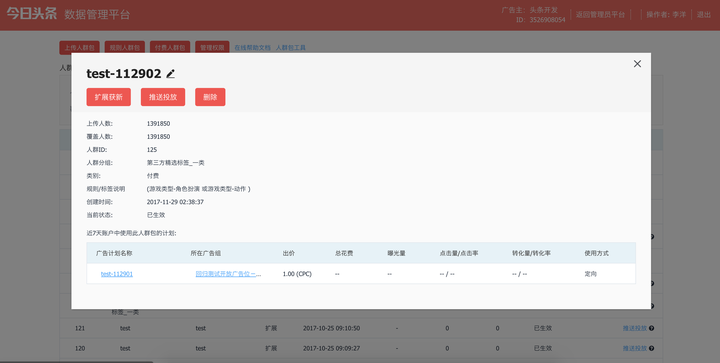This screenshot has width=720, height=363.
Task: Click the 定向 usage value
Action: coord(591,274)
